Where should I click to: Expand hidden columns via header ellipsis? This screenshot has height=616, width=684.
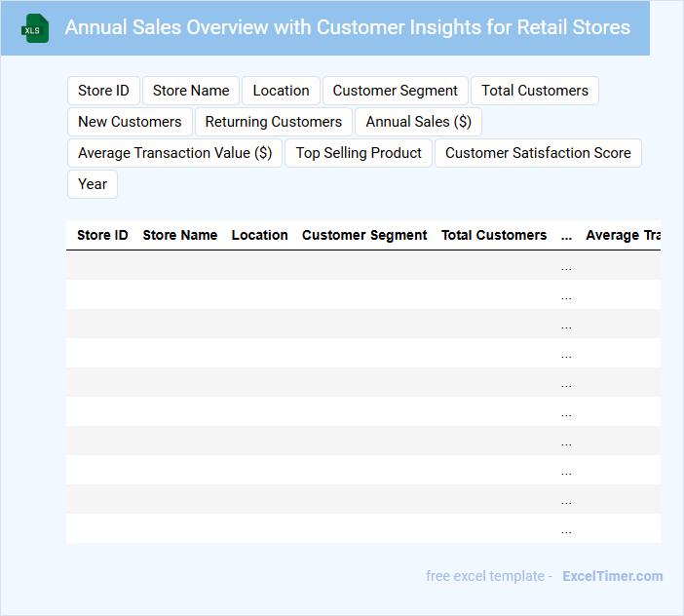(566, 235)
